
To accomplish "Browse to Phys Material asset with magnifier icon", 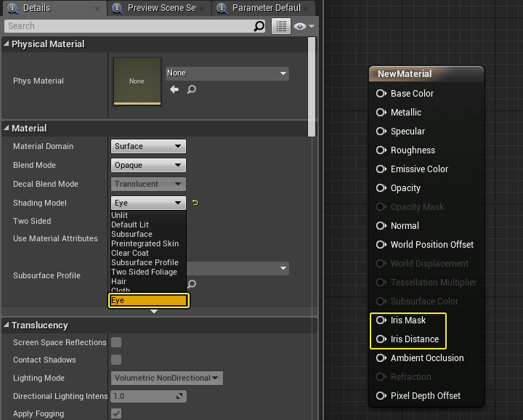I will [x=192, y=89].
